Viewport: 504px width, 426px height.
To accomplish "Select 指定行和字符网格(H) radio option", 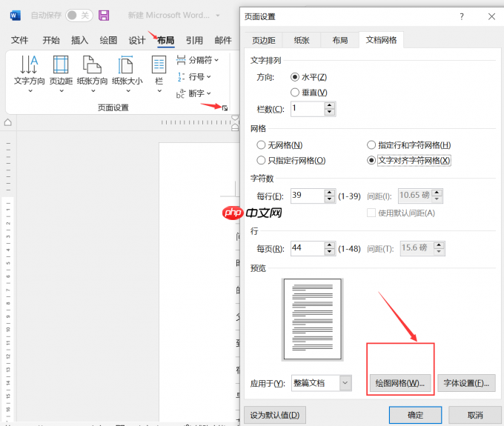I will point(371,145).
